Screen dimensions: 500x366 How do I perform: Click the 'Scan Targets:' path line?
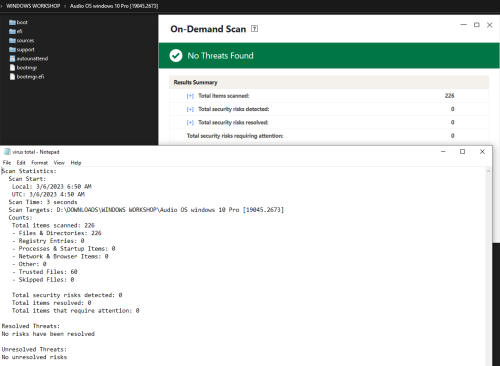(146, 210)
